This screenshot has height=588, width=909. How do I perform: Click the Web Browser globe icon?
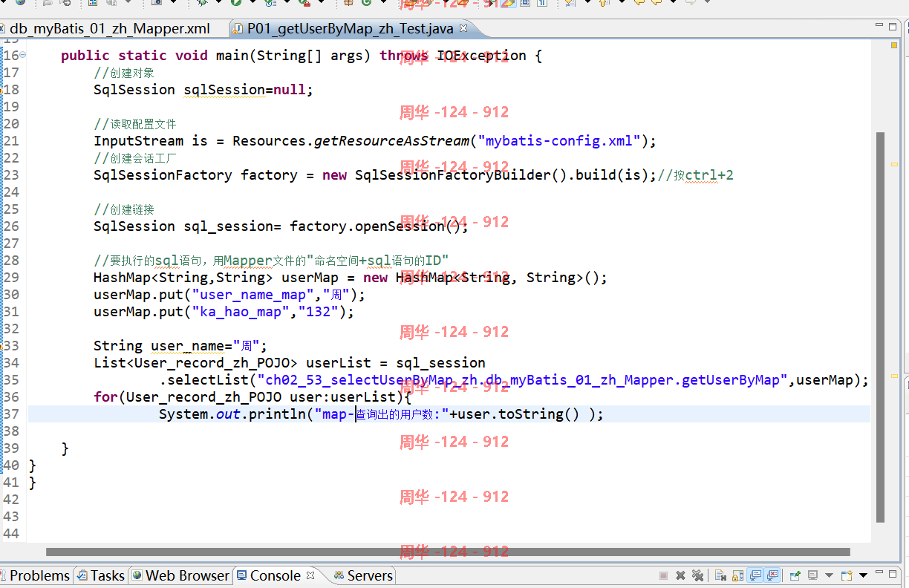click(x=137, y=575)
